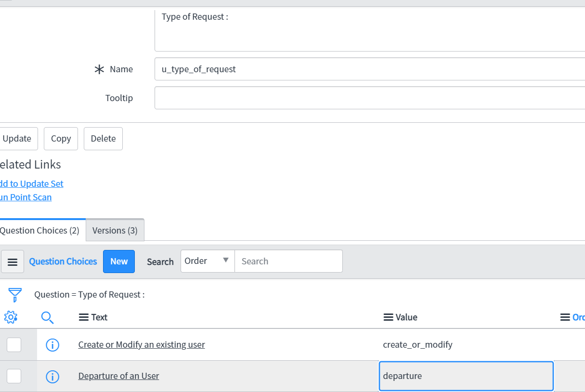Open the Run Point Scan link
The image size is (585, 392).
pos(26,197)
